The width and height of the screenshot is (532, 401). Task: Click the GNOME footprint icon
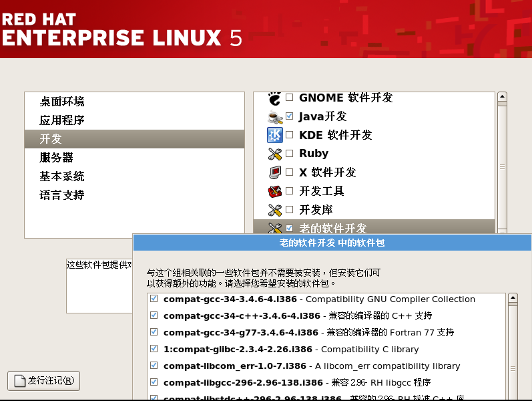[x=274, y=98]
